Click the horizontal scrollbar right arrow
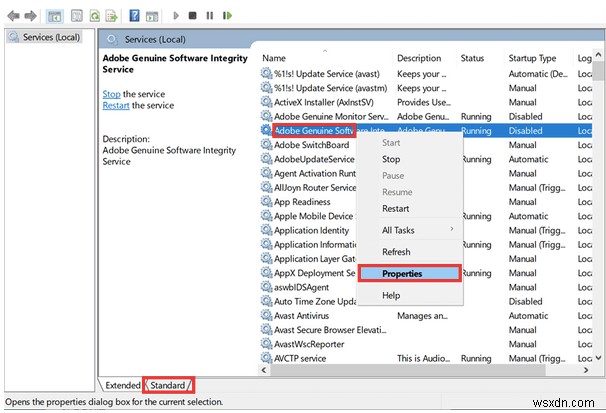606x413 pixels. click(586, 370)
